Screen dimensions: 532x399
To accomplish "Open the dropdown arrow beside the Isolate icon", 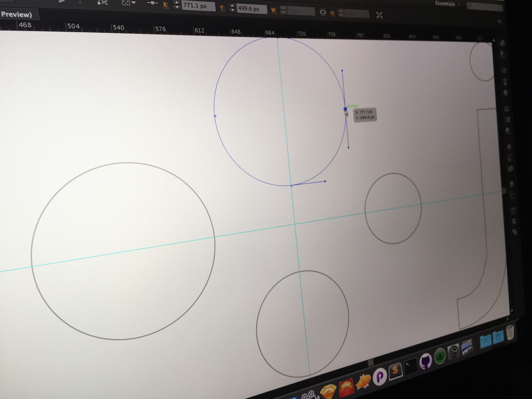I will point(134,3).
